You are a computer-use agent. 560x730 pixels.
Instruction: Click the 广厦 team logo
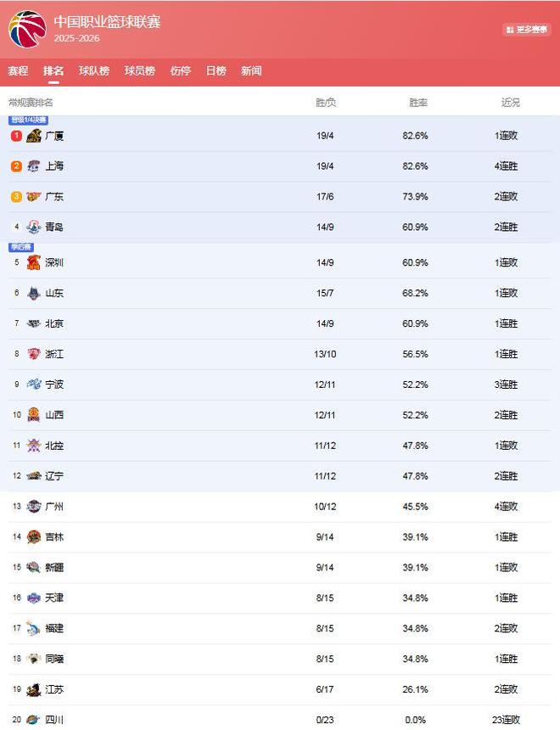[x=34, y=136]
